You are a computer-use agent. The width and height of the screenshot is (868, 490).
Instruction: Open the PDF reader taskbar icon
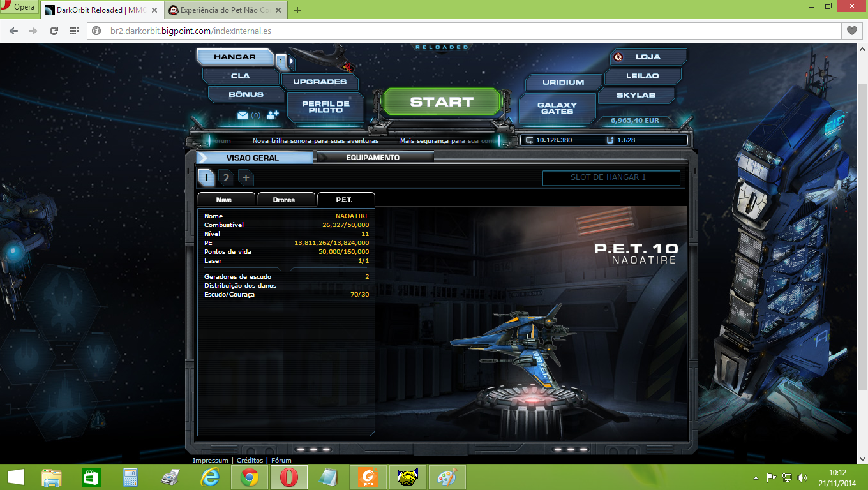tap(368, 477)
